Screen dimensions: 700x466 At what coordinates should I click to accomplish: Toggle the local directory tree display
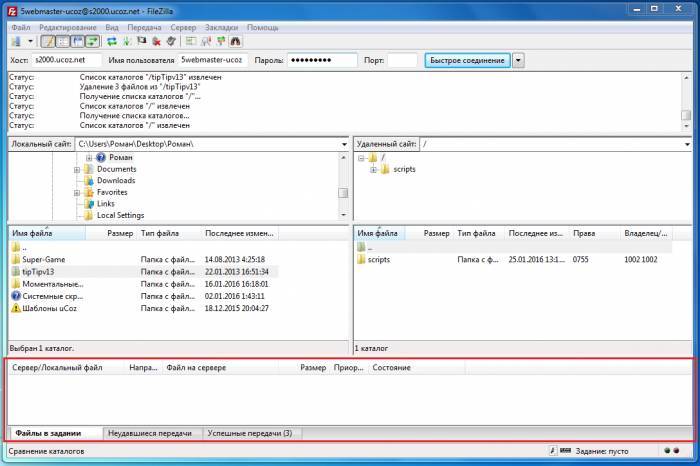[63, 42]
